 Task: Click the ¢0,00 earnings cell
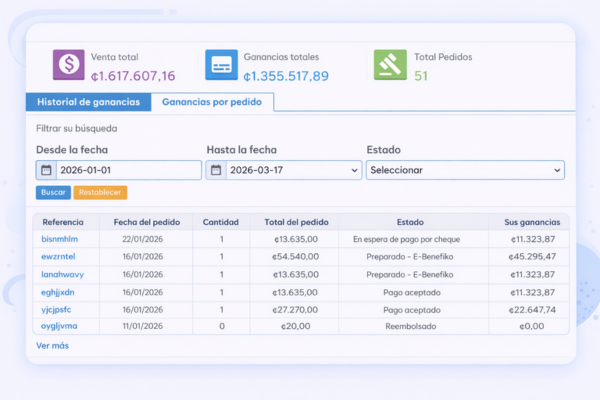(532, 326)
